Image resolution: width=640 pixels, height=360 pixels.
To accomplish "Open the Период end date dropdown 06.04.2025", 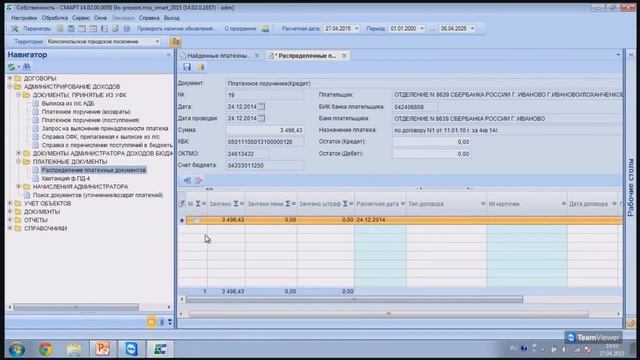I will (472, 29).
